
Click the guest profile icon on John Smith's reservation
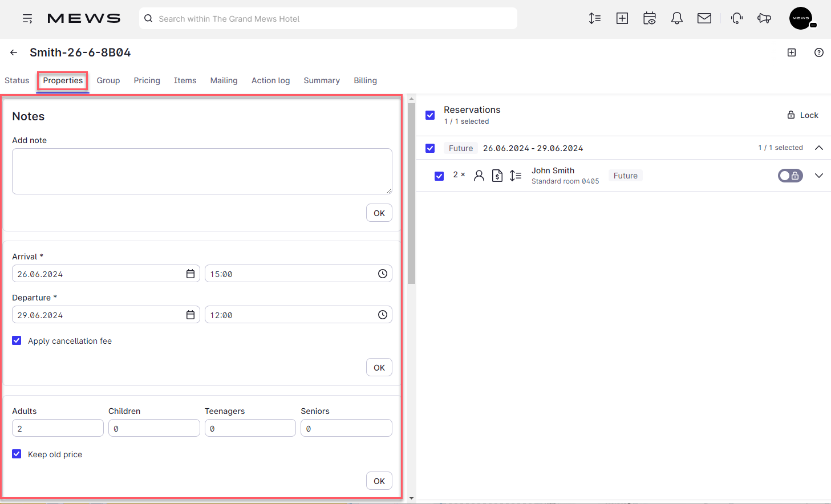(479, 176)
